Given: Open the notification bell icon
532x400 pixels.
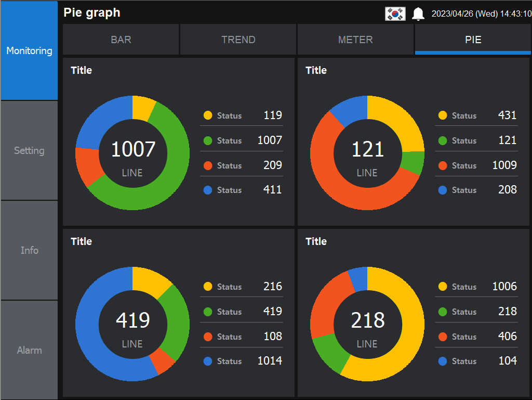Looking at the screenshot, I should [418, 13].
